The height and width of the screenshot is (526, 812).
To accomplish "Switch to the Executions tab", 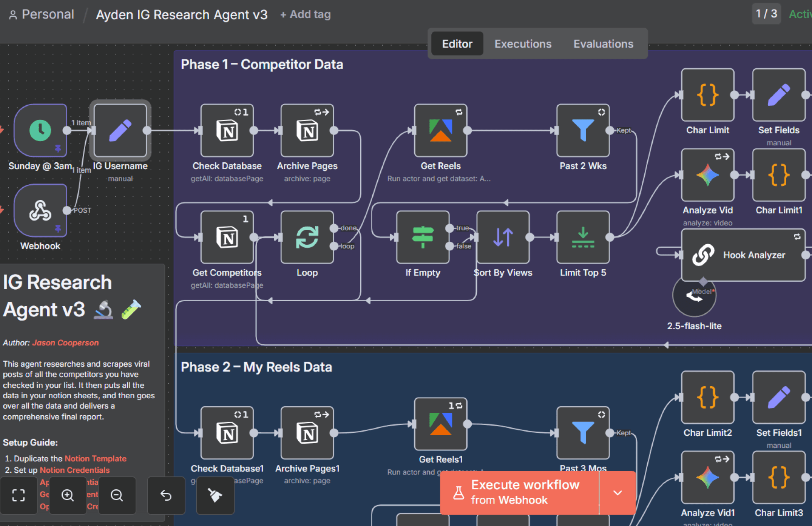I will click(x=522, y=44).
